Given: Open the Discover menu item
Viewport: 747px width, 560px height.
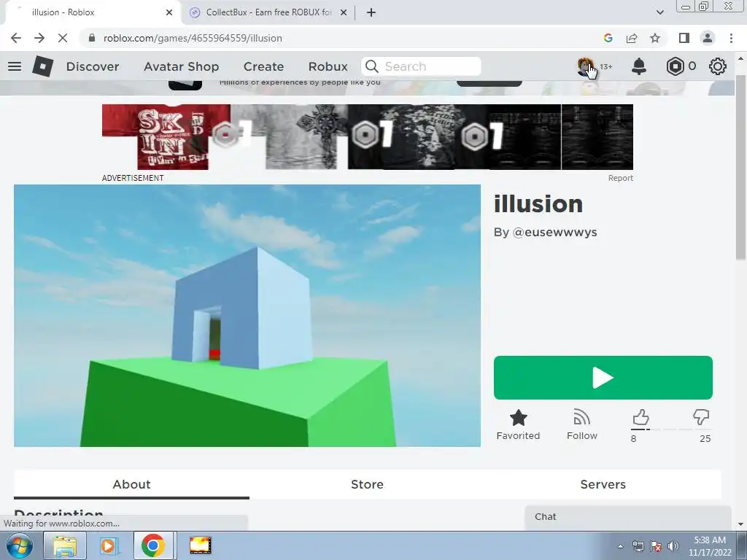Looking at the screenshot, I should [x=93, y=66].
